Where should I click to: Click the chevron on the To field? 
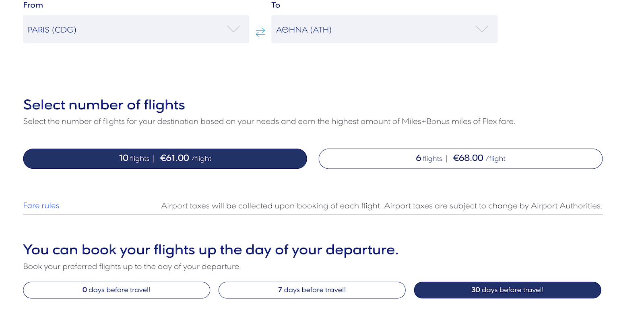pyautogui.click(x=481, y=29)
